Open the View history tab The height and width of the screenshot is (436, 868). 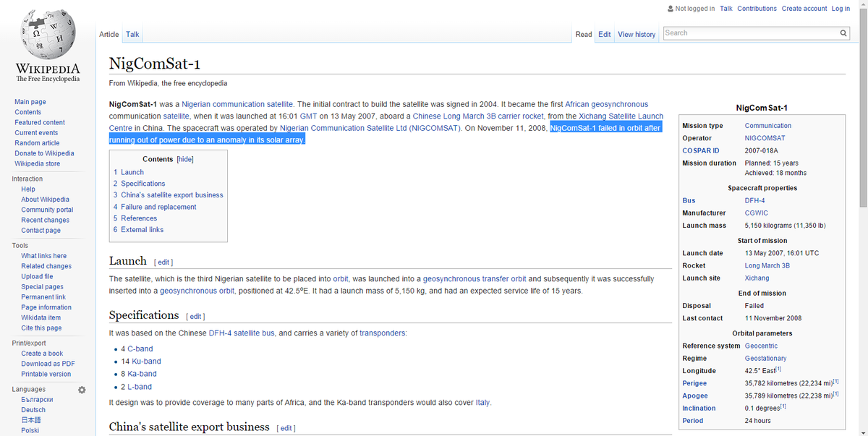point(637,34)
